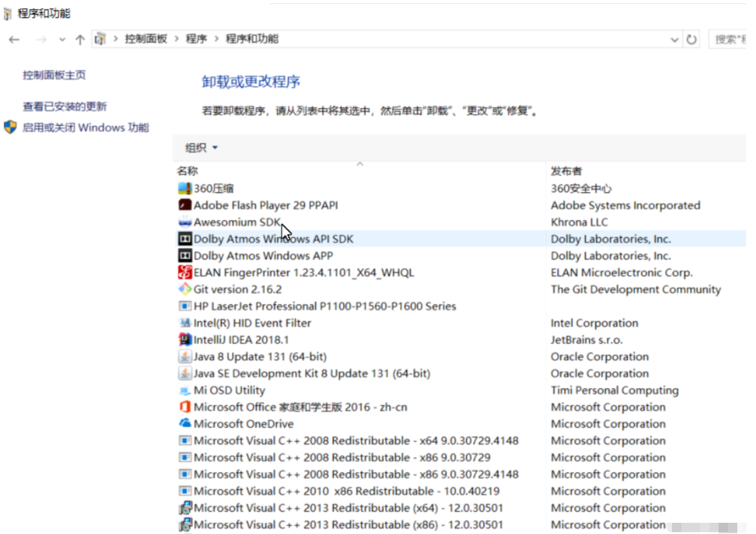756x534 pixels.
Task: Open the 组织 dropdown menu
Action: tap(202, 148)
